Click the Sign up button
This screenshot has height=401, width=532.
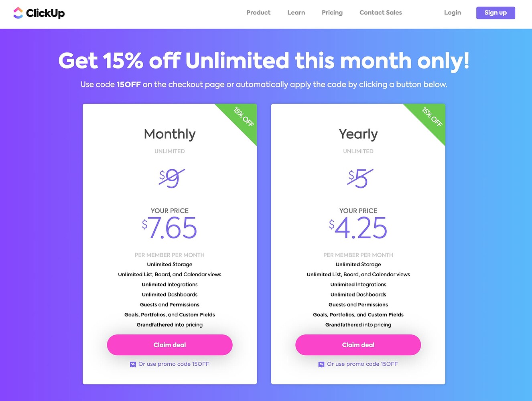click(x=495, y=12)
